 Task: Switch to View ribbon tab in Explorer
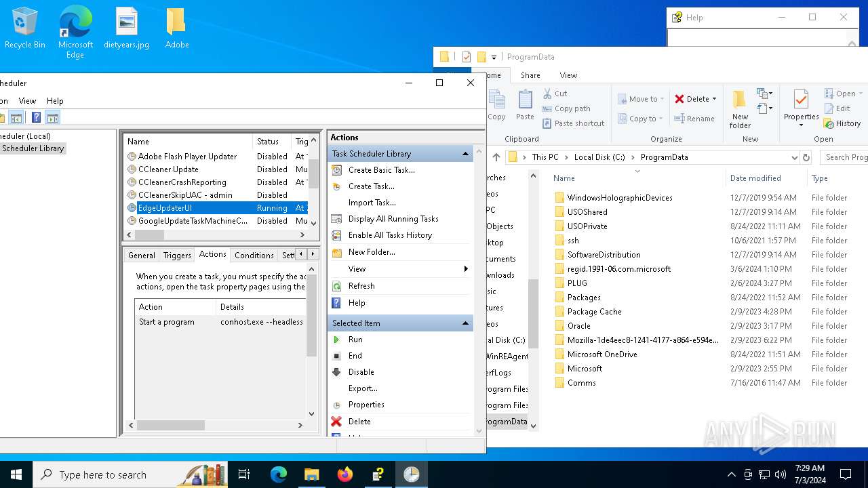pyautogui.click(x=568, y=75)
